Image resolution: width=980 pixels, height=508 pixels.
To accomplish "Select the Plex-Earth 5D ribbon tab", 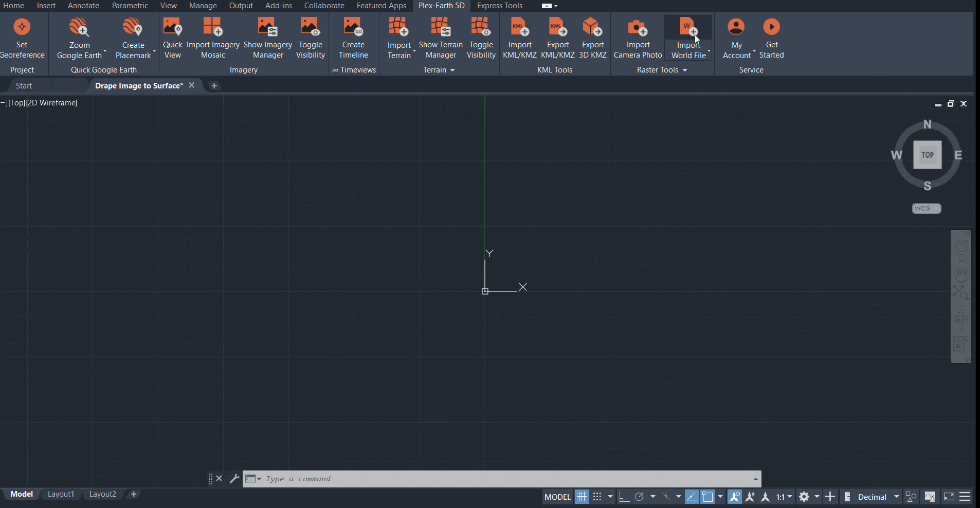I will point(441,6).
